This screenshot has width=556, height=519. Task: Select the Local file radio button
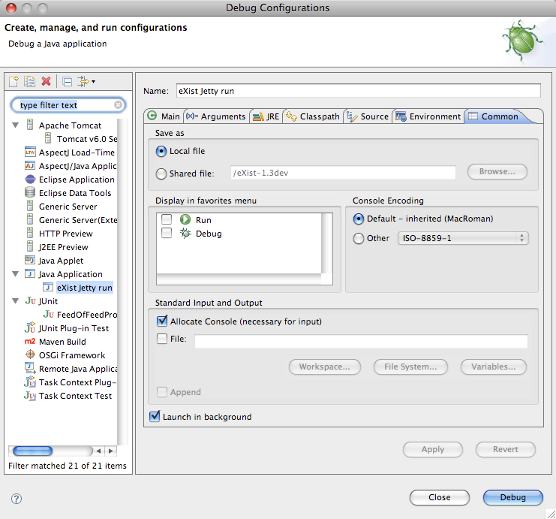tap(161, 151)
